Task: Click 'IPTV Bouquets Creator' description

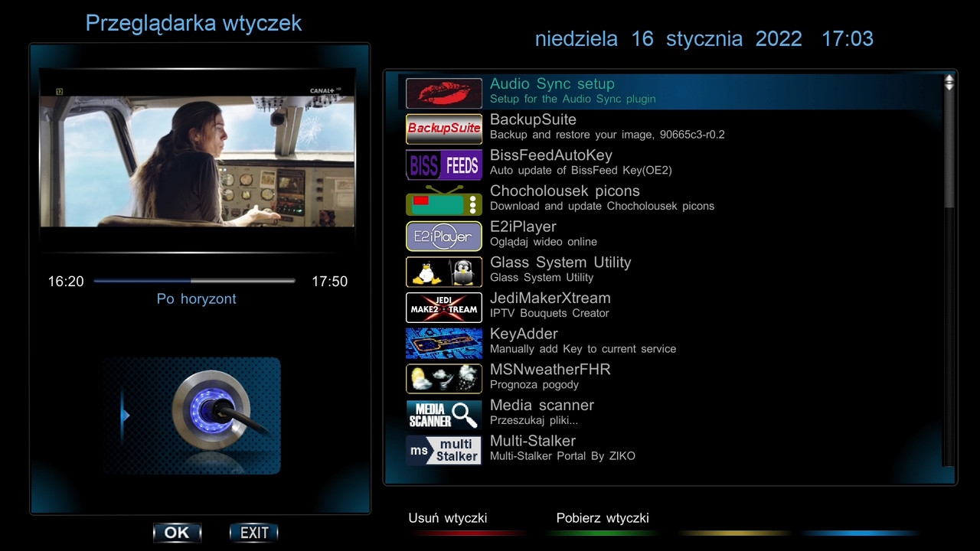Action: tap(550, 313)
